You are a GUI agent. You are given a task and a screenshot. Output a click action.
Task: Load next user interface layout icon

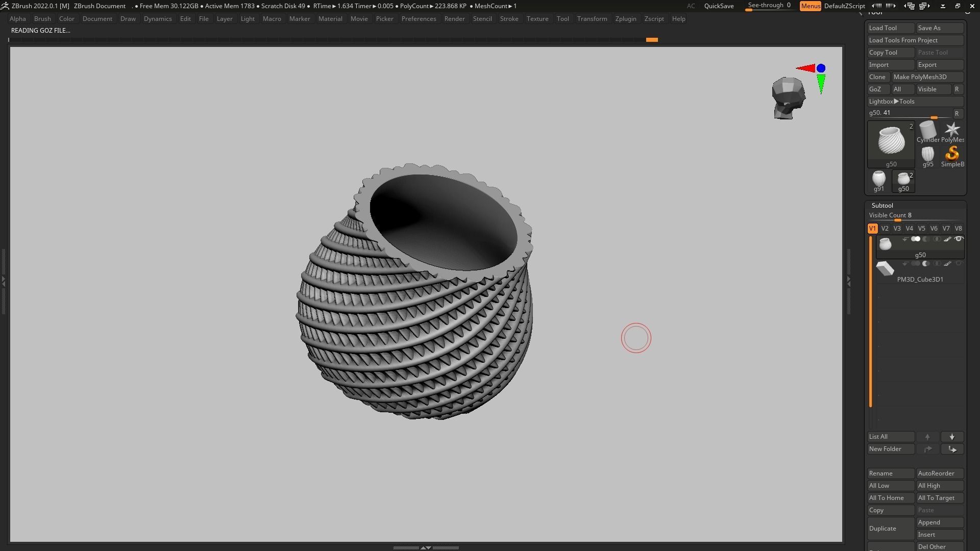[924, 6]
